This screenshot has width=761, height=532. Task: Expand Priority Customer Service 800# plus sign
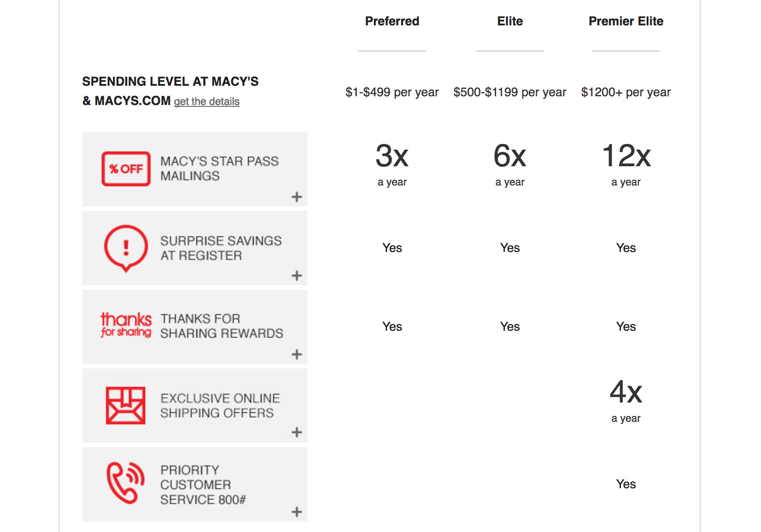click(x=297, y=512)
